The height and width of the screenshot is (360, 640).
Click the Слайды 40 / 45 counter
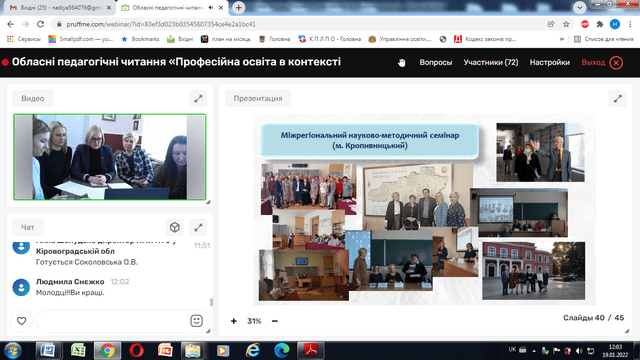(x=593, y=318)
